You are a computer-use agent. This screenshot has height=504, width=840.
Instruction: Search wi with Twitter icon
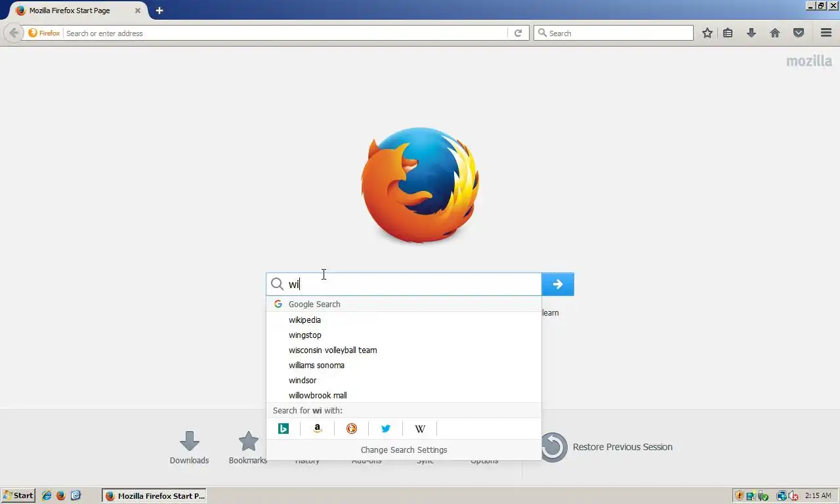[386, 429]
